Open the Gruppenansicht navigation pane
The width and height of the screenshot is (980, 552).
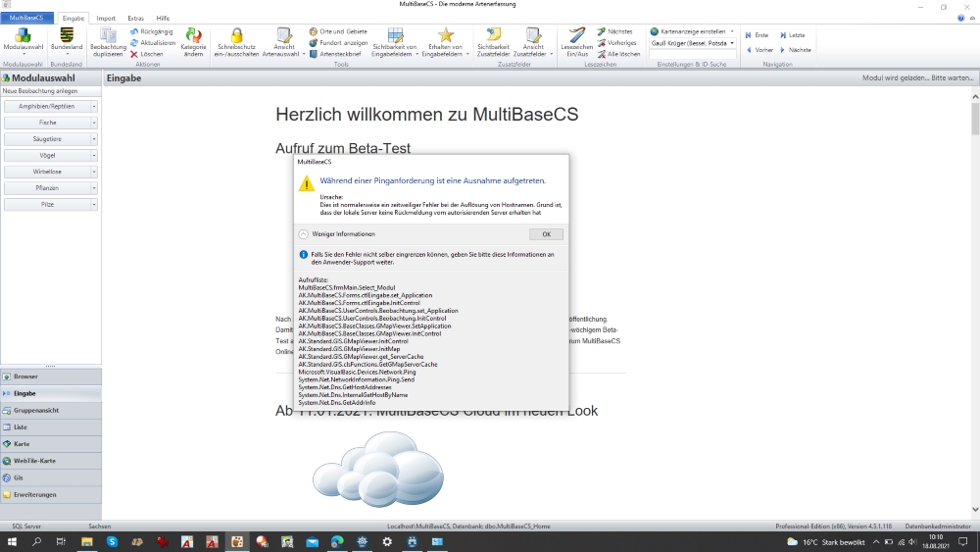point(51,410)
